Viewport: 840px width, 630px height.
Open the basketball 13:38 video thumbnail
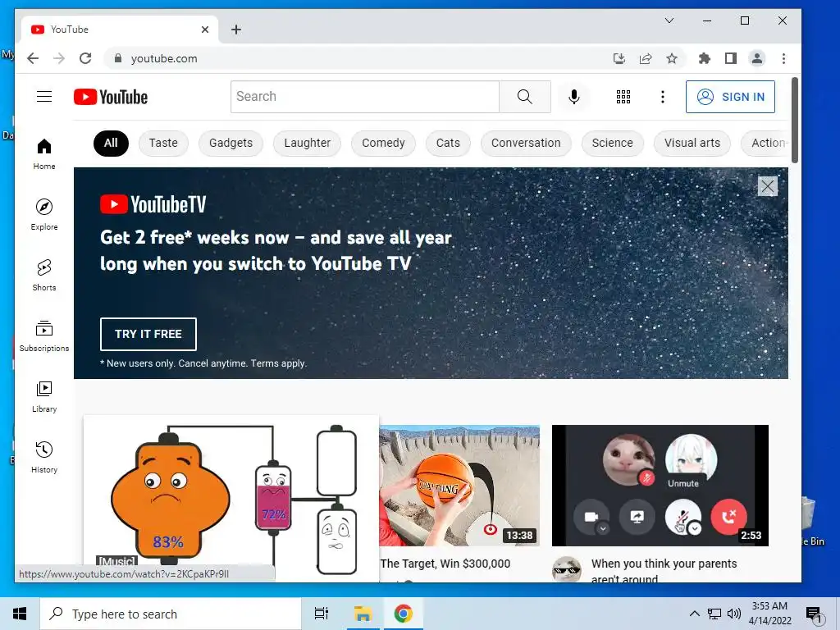click(459, 486)
